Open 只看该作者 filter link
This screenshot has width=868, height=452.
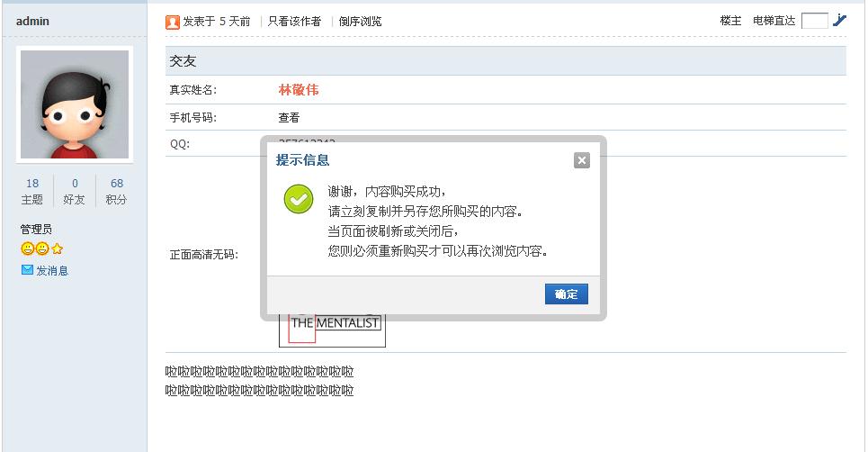(x=294, y=22)
